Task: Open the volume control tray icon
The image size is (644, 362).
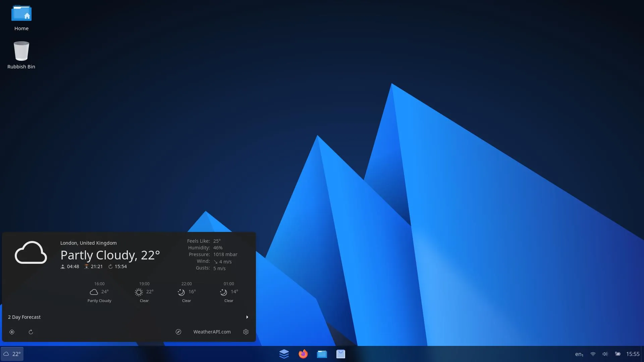Action: click(x=605, y=354)
